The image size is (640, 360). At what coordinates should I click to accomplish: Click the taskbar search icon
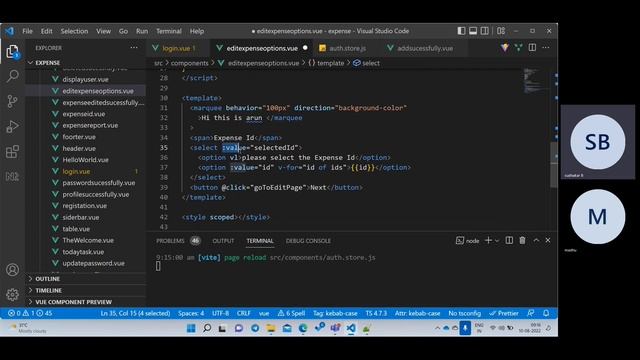(207, 328)
